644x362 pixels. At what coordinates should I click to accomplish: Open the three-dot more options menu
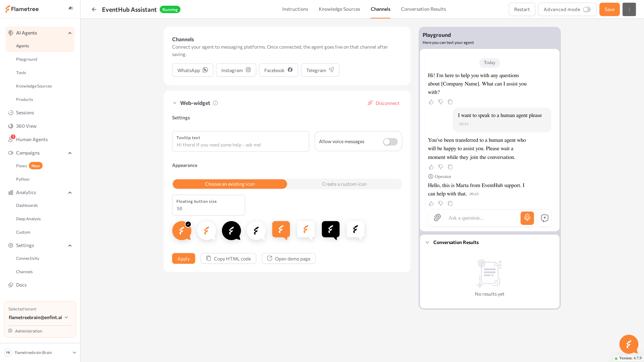(629, 9)
